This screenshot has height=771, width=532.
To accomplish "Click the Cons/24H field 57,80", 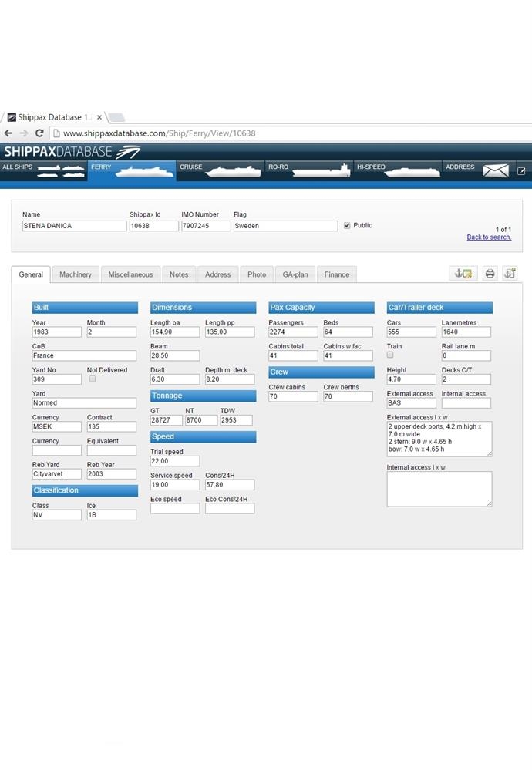I will (x=230, y=484).
